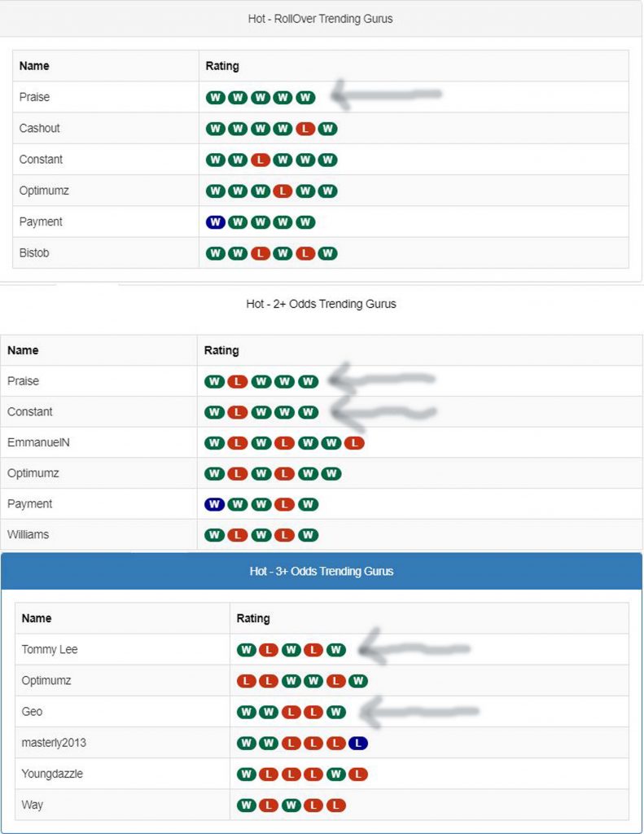Click Name column header in RollOver table
The width and height of the screenshot is (644, 834).
tap(34, 66)
